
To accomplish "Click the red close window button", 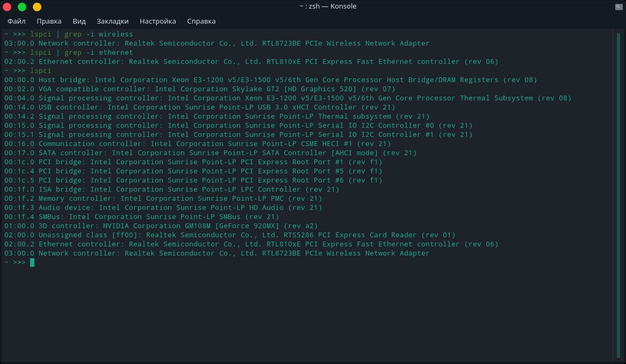I will tap(7, 7).
